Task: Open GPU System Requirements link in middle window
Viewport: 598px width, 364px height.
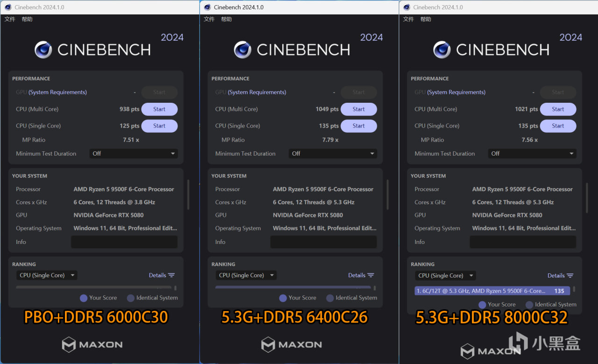Action: [257, 92]
